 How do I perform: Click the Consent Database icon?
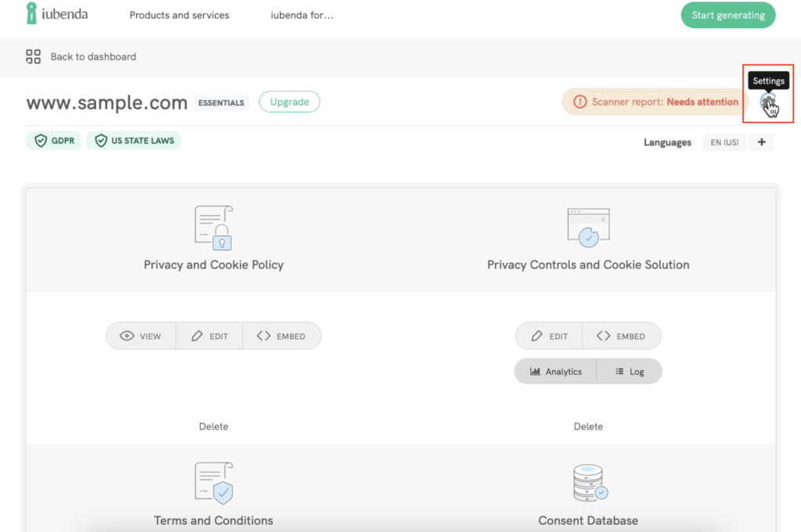pyautogui.click(x=588, y=483)
